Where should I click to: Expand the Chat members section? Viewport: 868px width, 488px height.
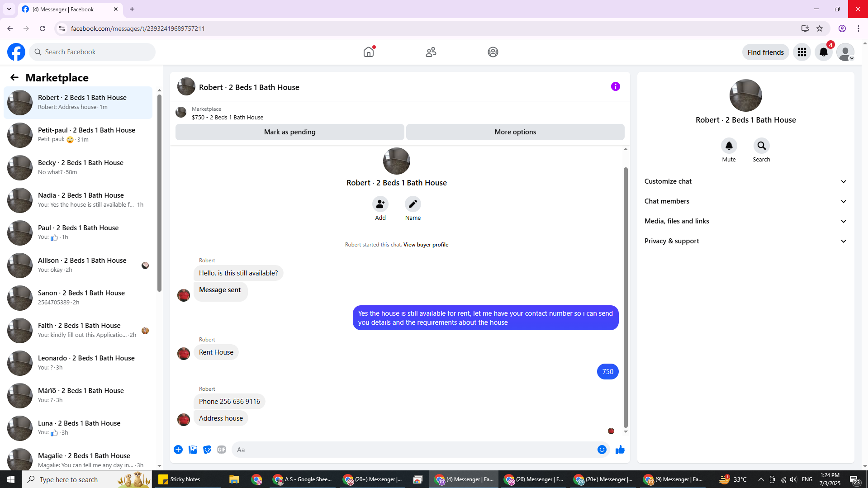[x=745, y=201]
